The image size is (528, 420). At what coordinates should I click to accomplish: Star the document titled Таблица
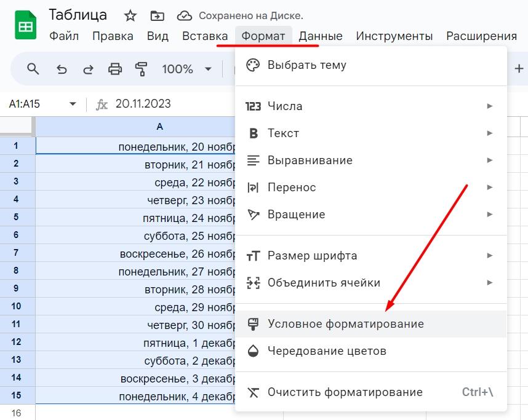pos(130,15)
